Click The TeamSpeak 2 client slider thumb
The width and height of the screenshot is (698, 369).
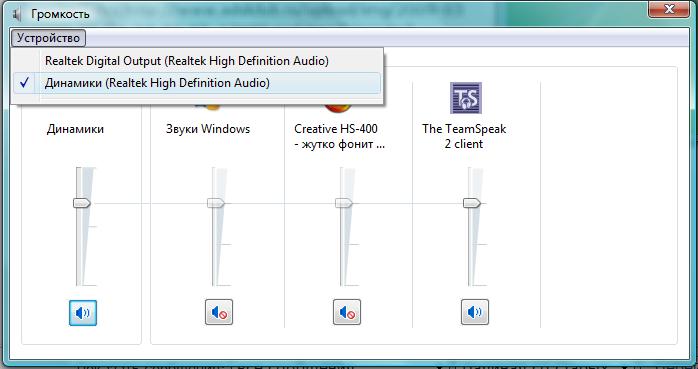click(x=472, y=203)
